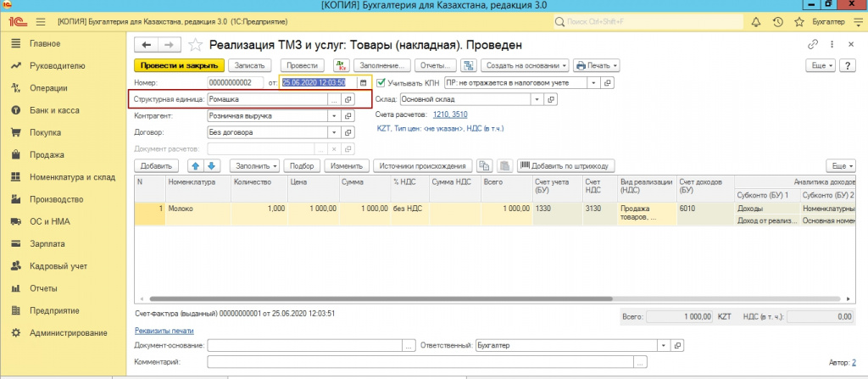Open the history clock icon
Image resolution: width=868 pixels, height=379 pixels.
pyautogui.click(x=777, y=22)
